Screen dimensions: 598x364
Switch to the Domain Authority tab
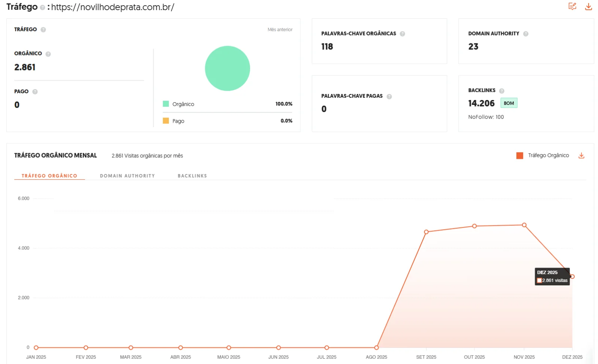[x=127, y=176]
